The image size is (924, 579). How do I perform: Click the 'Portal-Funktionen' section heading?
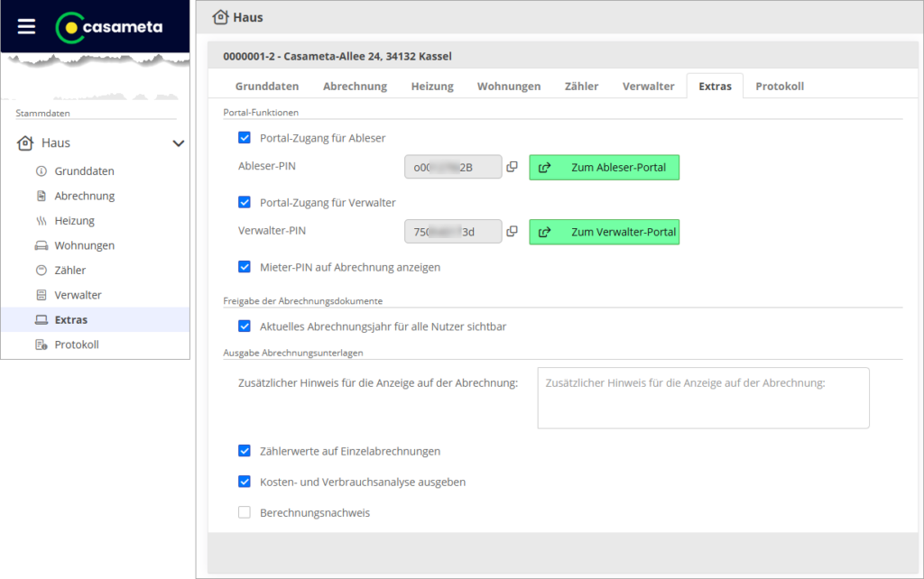(261, 113)
